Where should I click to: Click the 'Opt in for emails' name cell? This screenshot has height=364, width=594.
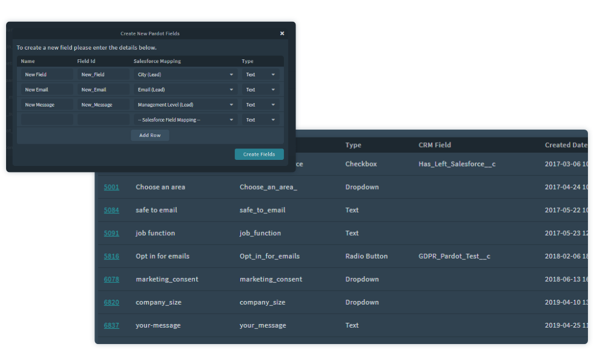click(162, 256)
